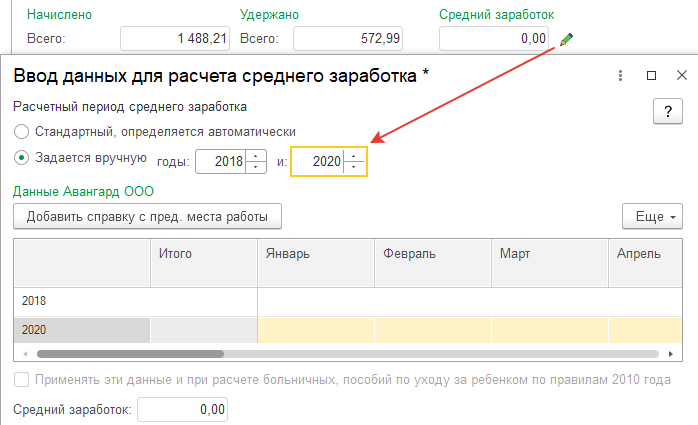Close the average earnings dialog
Image resolution: width=698 pixels, height=425 pixels.
(x=682, y=76)
